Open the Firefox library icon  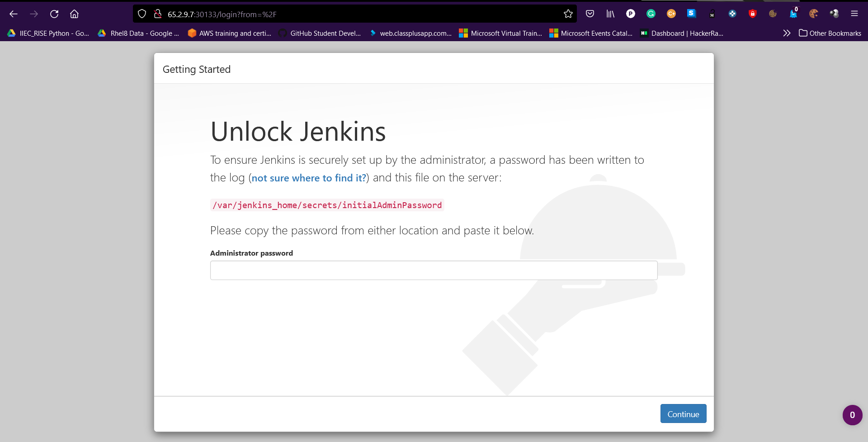pyautogui.click(x=610, y=14)
